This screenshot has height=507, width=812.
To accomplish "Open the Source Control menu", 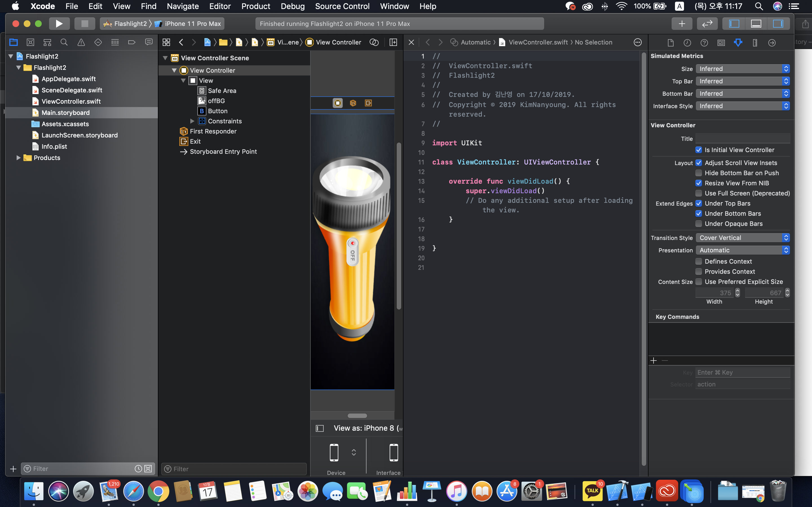I will pos(342,6).
